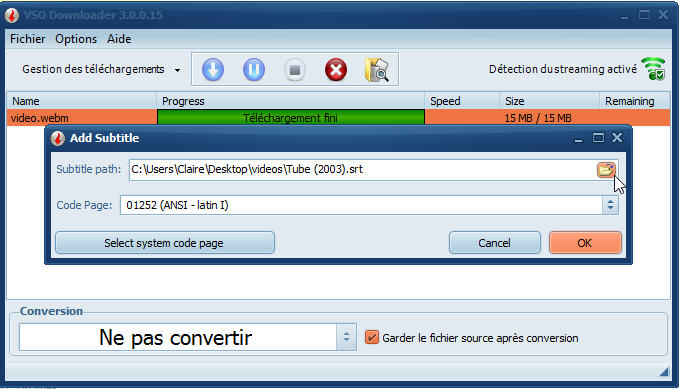The width and height of the screenshot is (679, 389).
Task: Click the gray stop toolbar icon
Action: [295, 70]
